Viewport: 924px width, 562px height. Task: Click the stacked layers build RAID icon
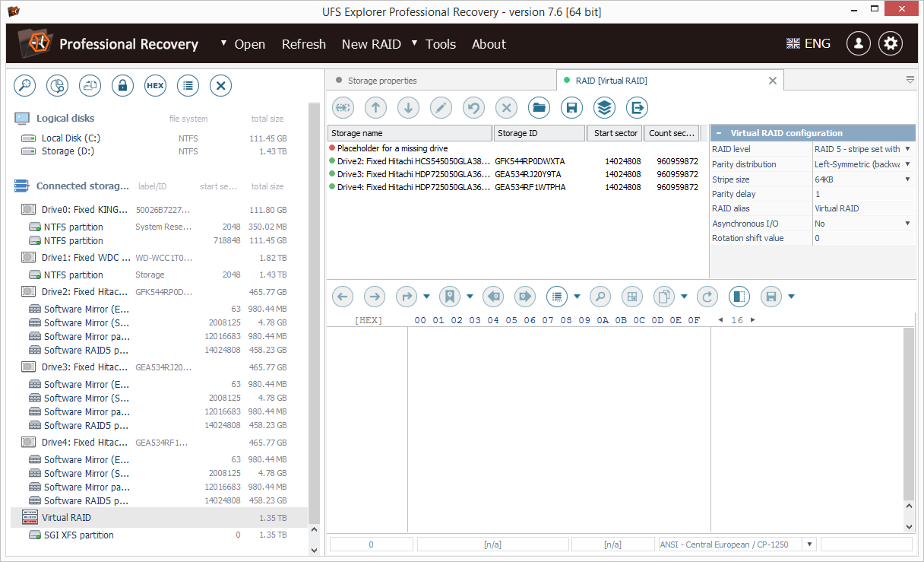(x=604, y=108)
